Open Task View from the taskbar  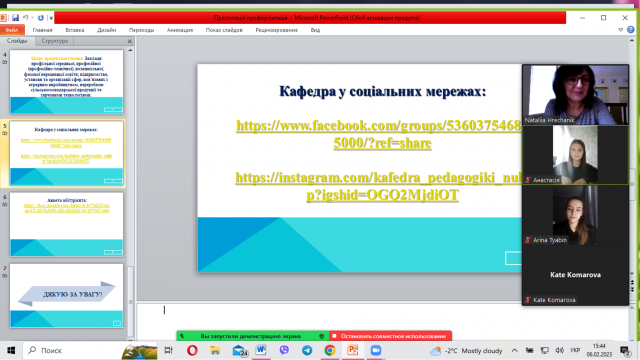pyautogui.click(x=168, y=350)
